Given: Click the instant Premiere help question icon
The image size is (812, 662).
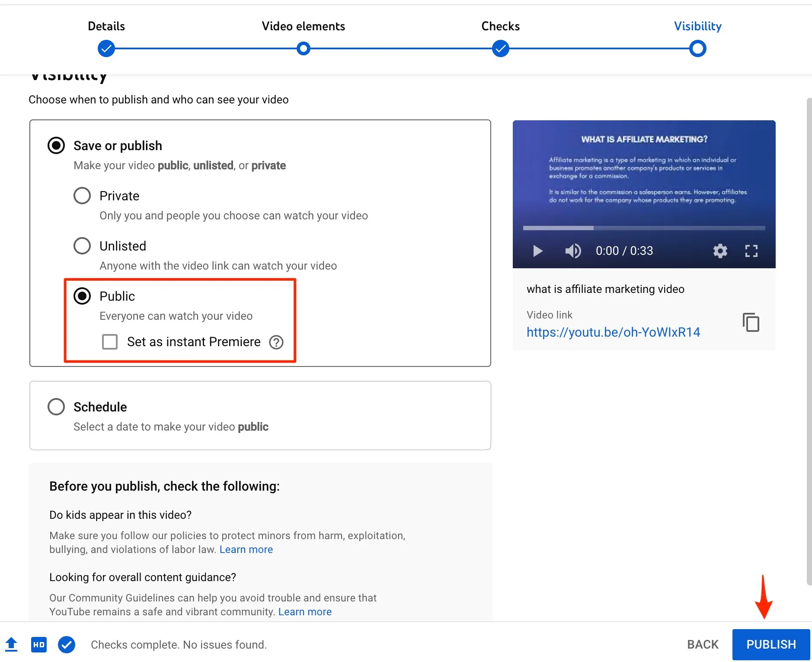Looking at the screenshot, I should pos(276,342).
